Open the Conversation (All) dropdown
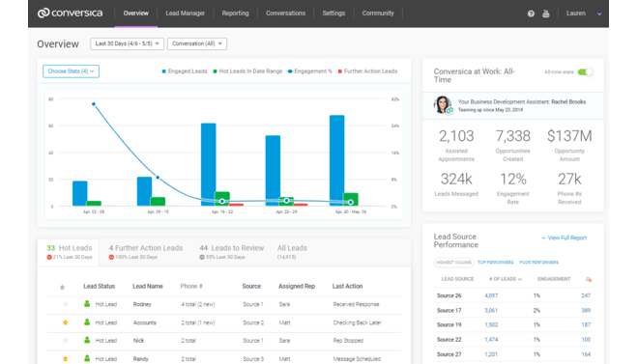This screenshot has height=364, width=638. pyautogui.click(x=197, y=43)
